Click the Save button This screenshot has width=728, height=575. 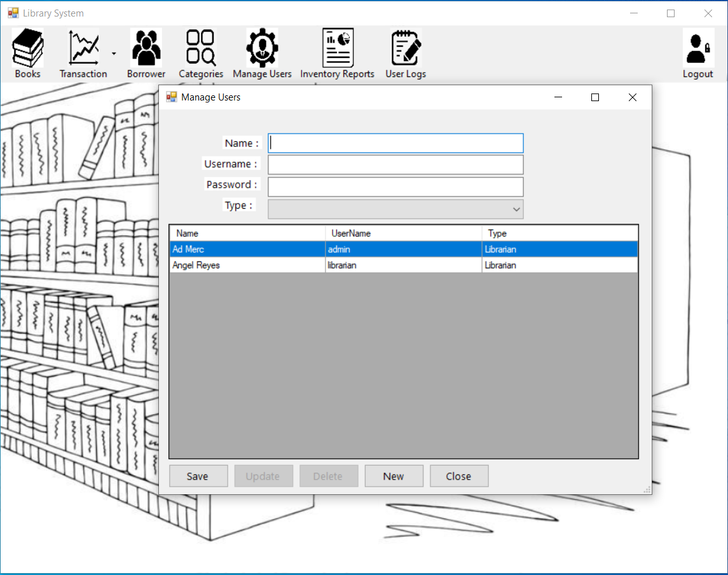pyautogui.click(x=198, y=476)
